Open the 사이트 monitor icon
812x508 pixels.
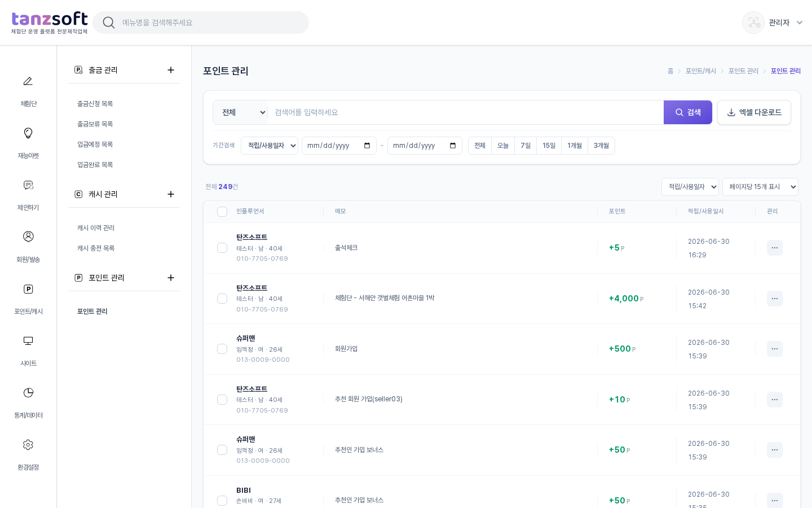click(28, 341)
